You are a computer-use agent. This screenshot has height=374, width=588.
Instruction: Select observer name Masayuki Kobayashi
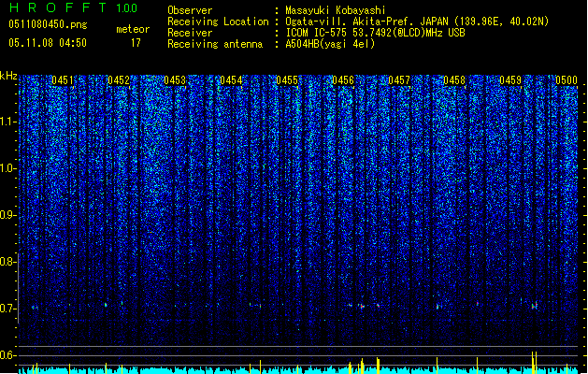(x=335, y=10)
